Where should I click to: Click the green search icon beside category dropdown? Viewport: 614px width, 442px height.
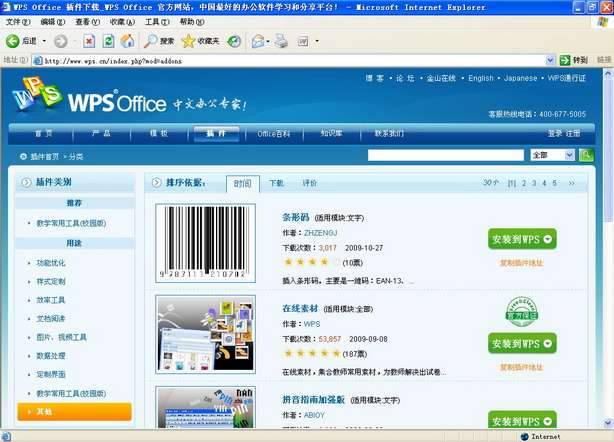click(586, 155)
